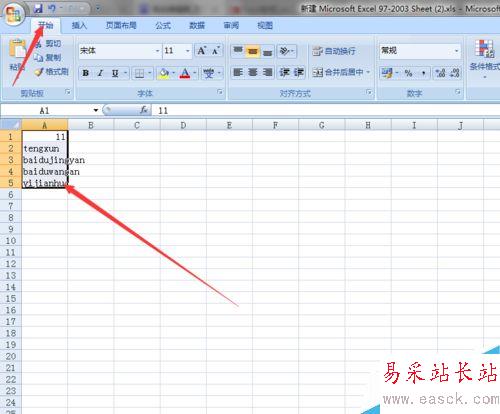The width and height of the screenshot is (500, 414).
Task: Click the Paste icon
Action: pos(17,49)
